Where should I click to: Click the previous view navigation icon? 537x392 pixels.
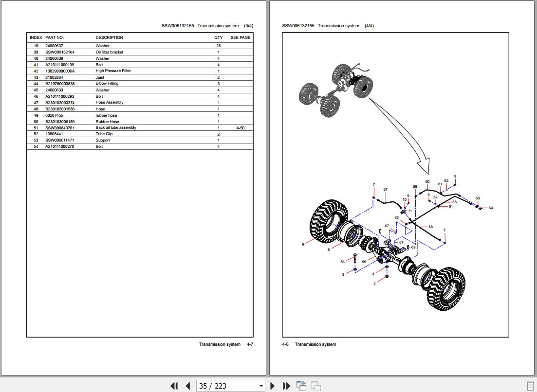(301, 386)
